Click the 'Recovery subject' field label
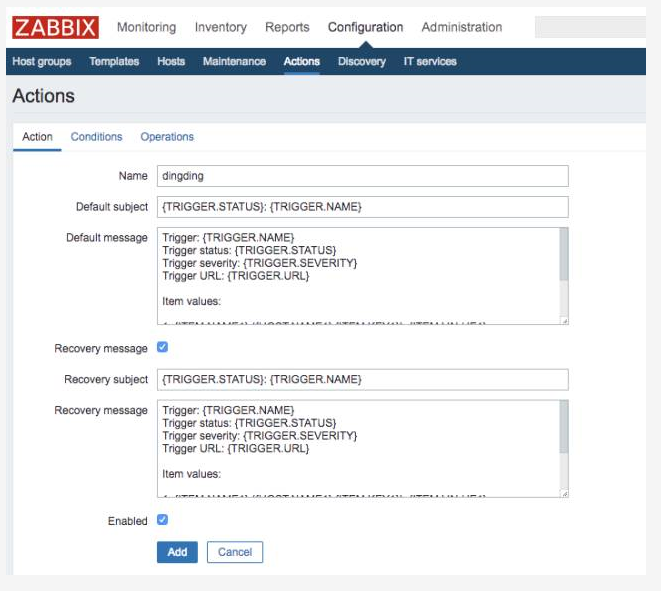Viewport: 661px width, 591px height. pyautogui.click(x=106, y=379)
